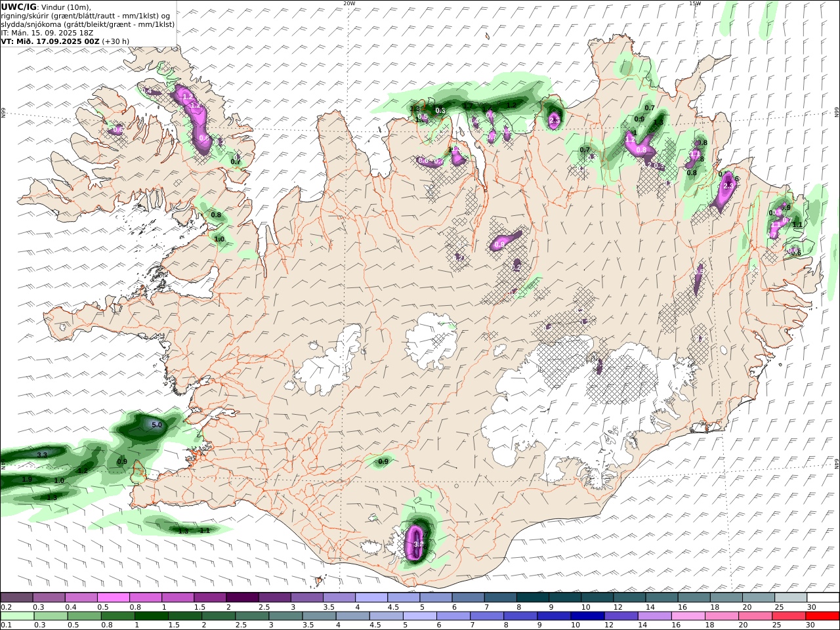Image resolution: width=840 pixels, height=630 pixels.
Task: Click the navy blue 10 swatch, lower legend
Action: point(587,616)
